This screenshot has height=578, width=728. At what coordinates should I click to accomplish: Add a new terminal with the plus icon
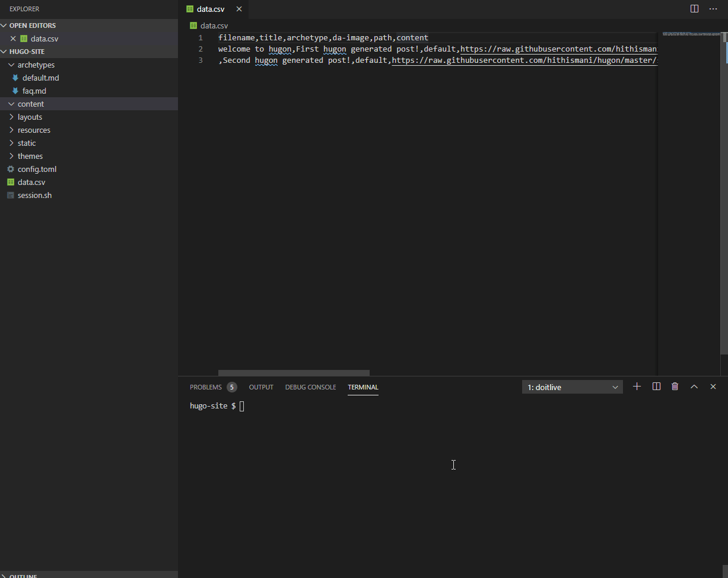tap(637, 386)
